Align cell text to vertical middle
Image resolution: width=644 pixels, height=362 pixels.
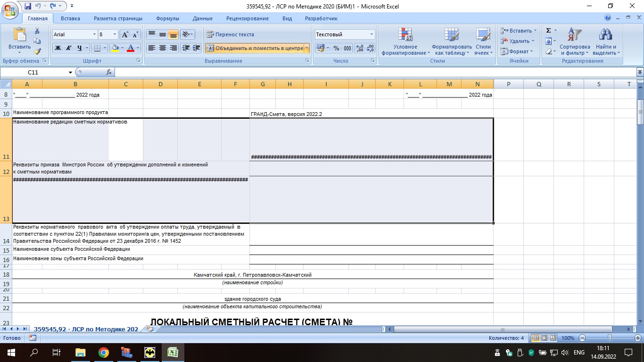pos(162,34)
